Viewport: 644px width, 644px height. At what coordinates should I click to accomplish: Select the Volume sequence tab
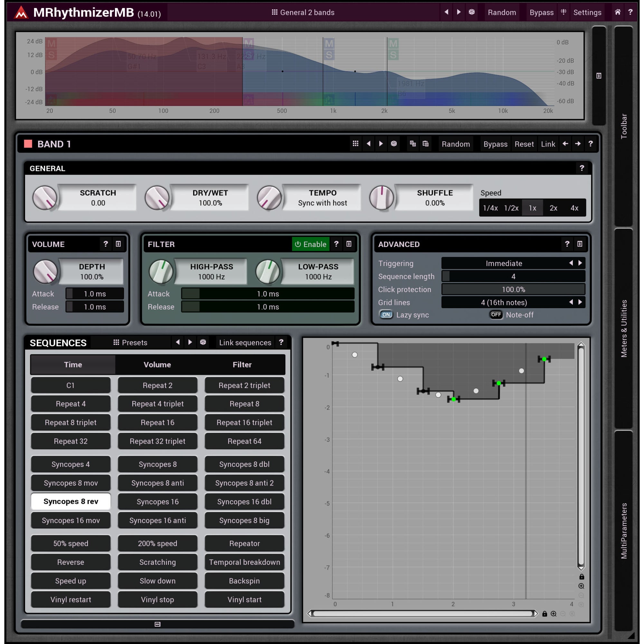[157, 364]
